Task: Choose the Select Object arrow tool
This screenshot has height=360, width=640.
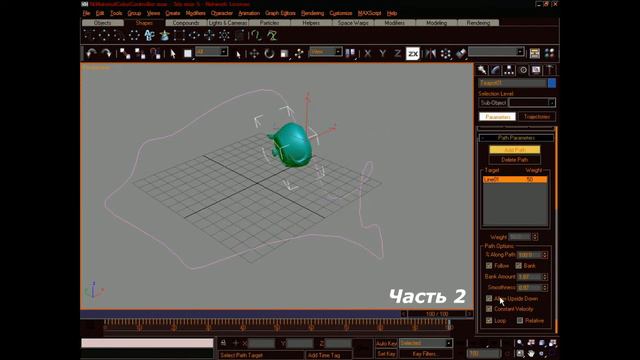Action: [x=173, y=53]
